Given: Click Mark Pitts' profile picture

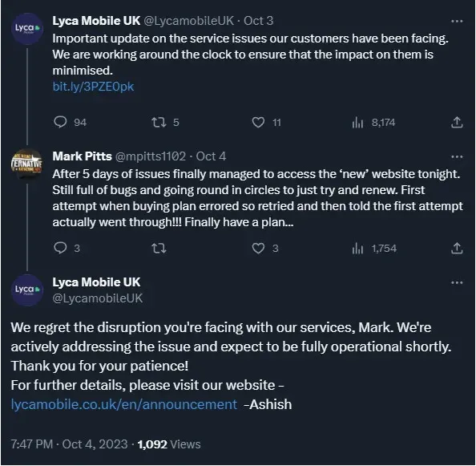Looking at the screenshot, I should [26, 164].
